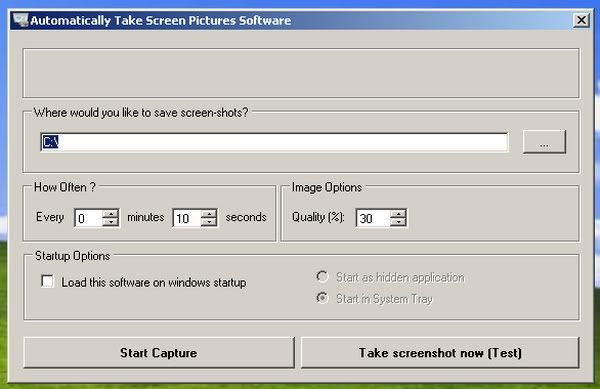Image resolution: width=600 pixels, height=389 pixels.
Task: Click the 'Where would you like to save screen-shots?' label
Action: [x=141, y=112]
